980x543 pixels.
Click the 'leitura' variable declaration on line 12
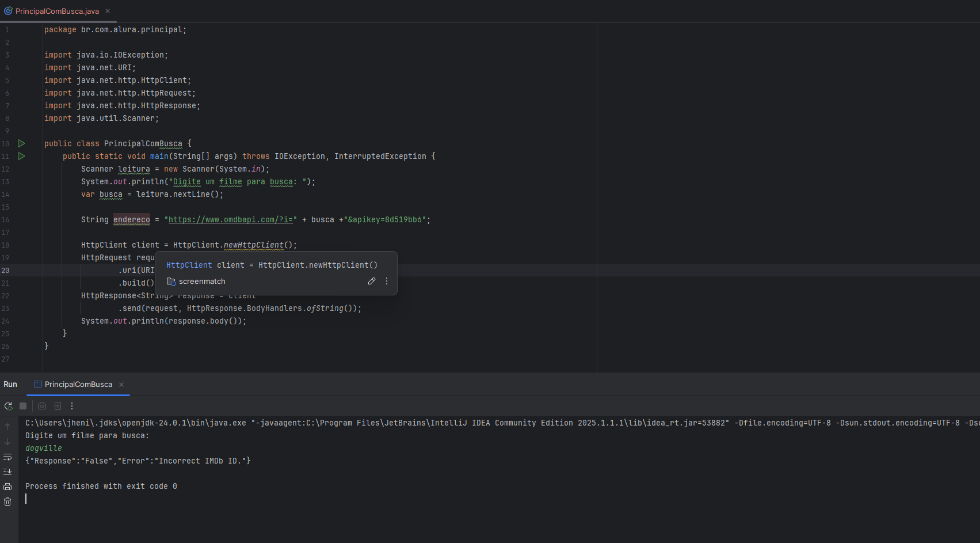pyautogui.click(x=134, y=169)
